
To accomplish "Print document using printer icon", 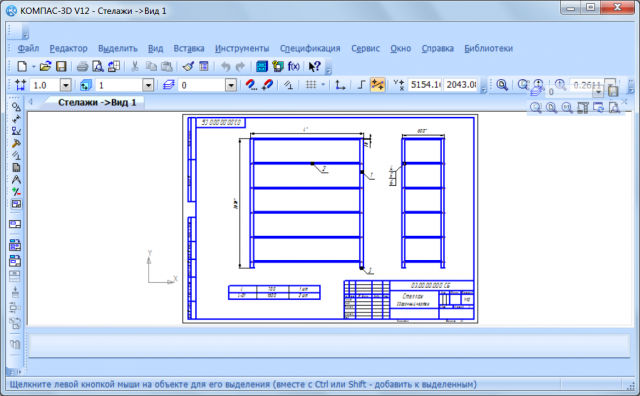I will [x=82, y=66].
